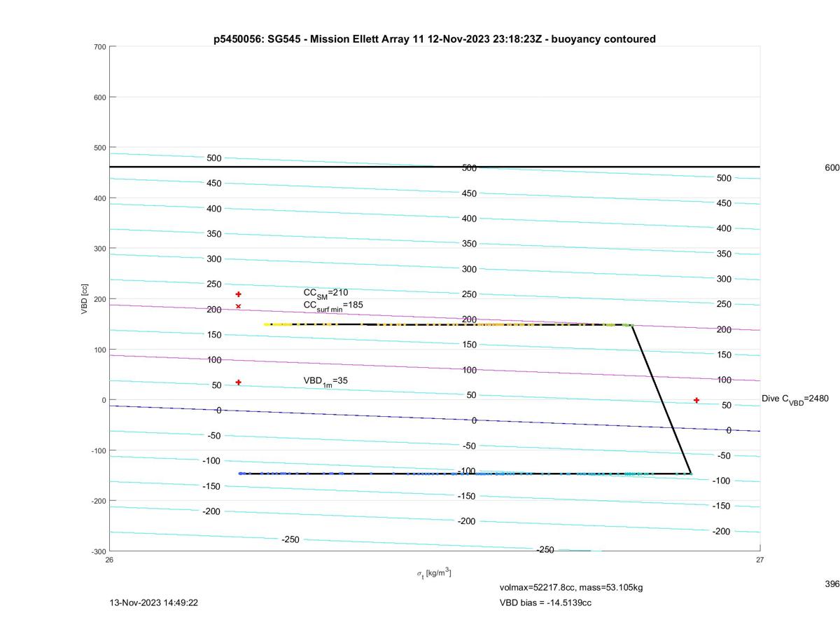Click the 13-Nov-2023 14:49:22 timestamp

coord(154,602)
